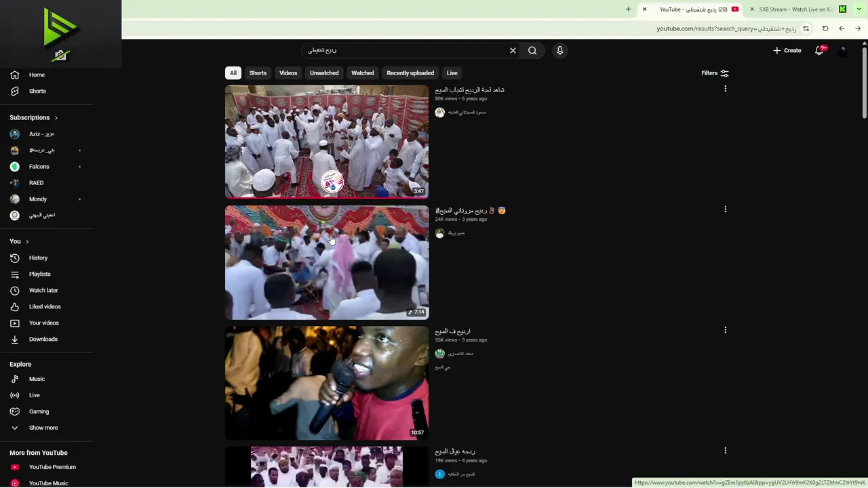Open the Watch later list

click(43, 290)
